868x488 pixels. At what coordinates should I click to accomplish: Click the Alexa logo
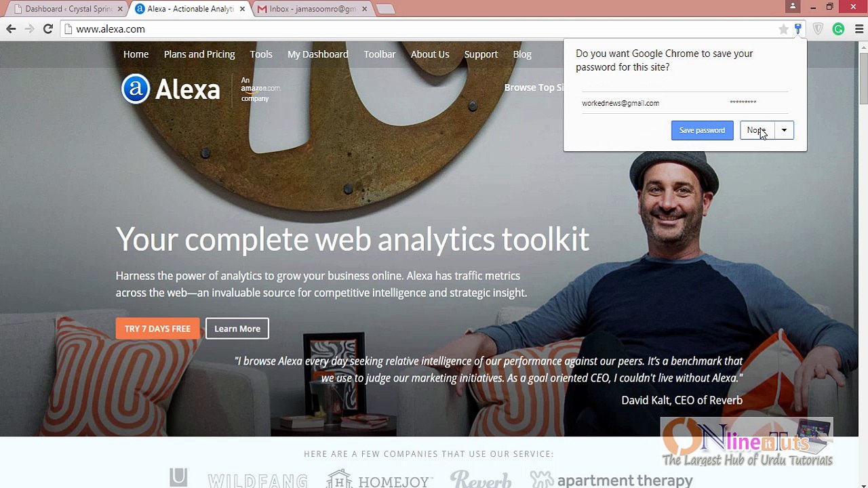tap(171, 89)
